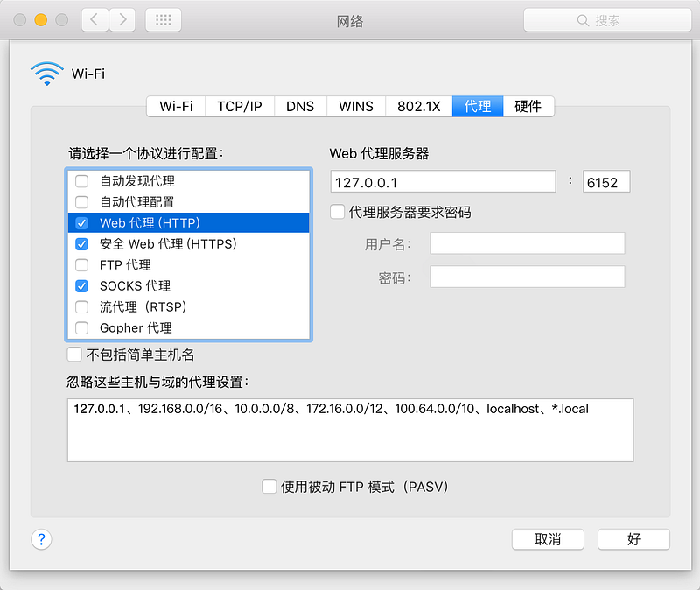
Task: Select the Gopher 代理 row label
Action: tap(136, 328)
